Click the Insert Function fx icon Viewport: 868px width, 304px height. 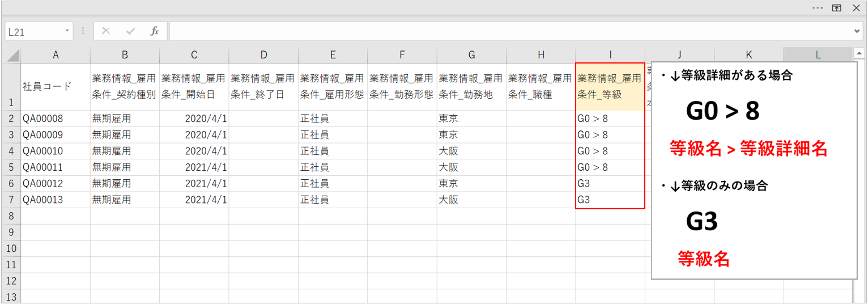[x=154, y=31]
